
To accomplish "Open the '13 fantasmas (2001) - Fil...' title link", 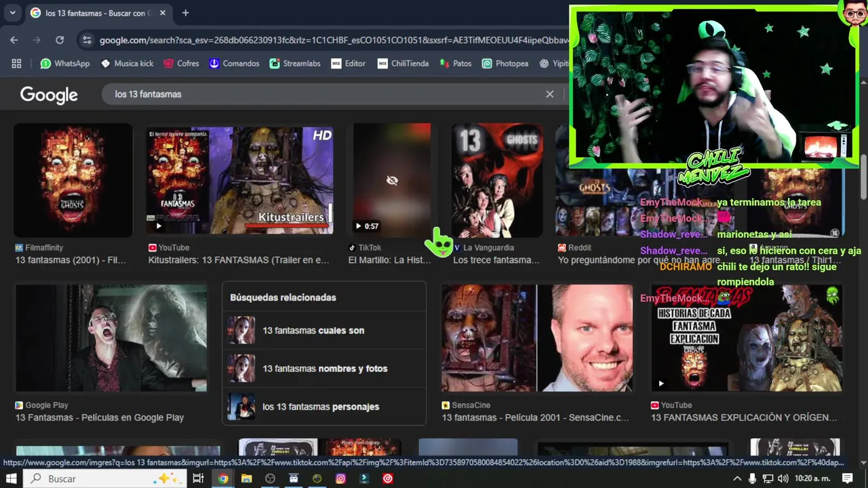I will (71, 260).
